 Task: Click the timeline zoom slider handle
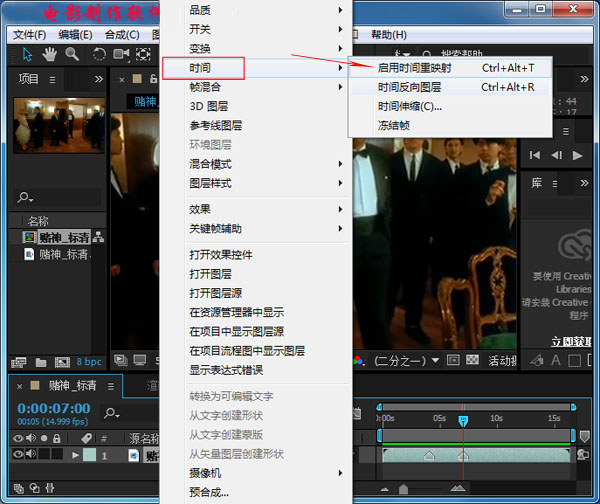403,489
